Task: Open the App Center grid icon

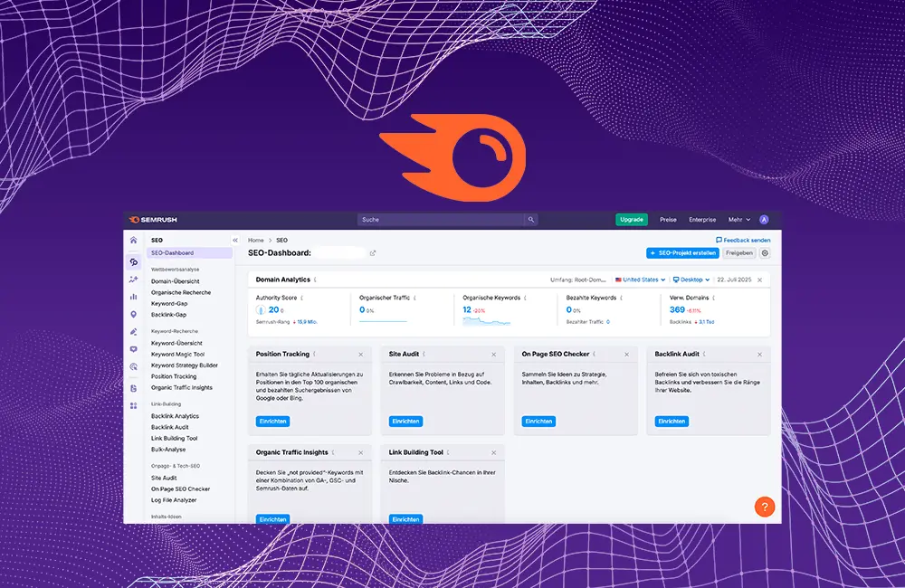Action: coord(133,405)
